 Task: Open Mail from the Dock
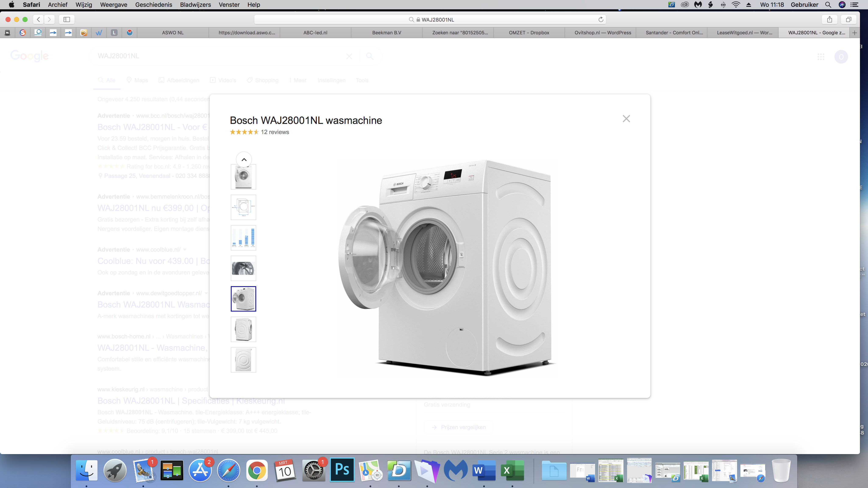coord(143,470)
